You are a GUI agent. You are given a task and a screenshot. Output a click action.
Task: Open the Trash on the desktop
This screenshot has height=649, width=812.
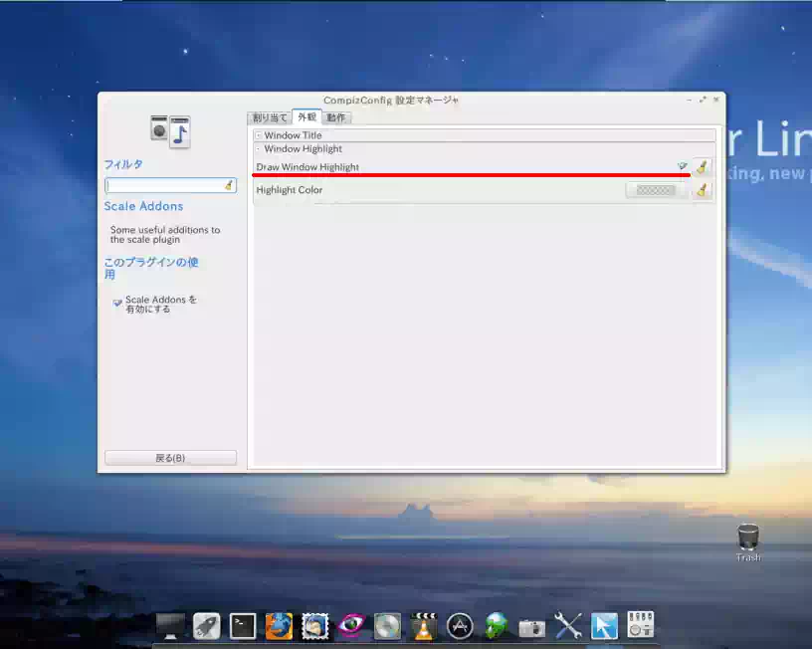[x=748, y=542]
